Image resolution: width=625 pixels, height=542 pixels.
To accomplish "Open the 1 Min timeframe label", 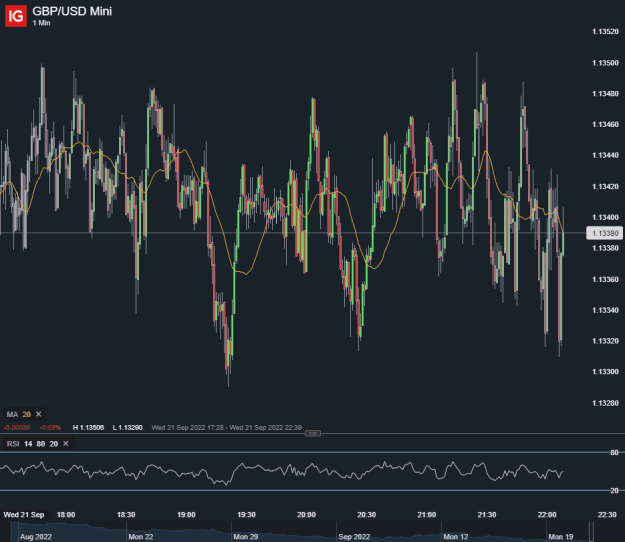I will click(41, 23).
